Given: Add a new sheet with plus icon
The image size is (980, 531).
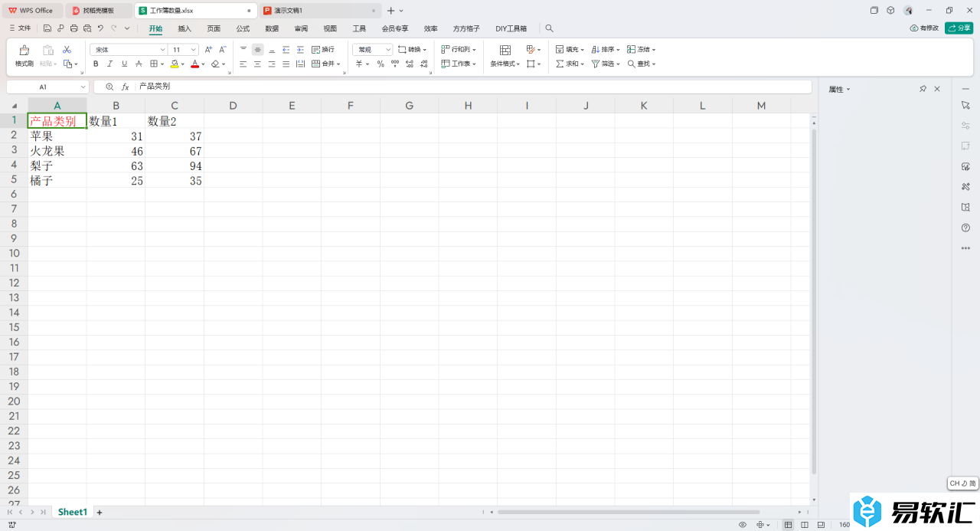Looking at the screenshot, I should [99, 512].
